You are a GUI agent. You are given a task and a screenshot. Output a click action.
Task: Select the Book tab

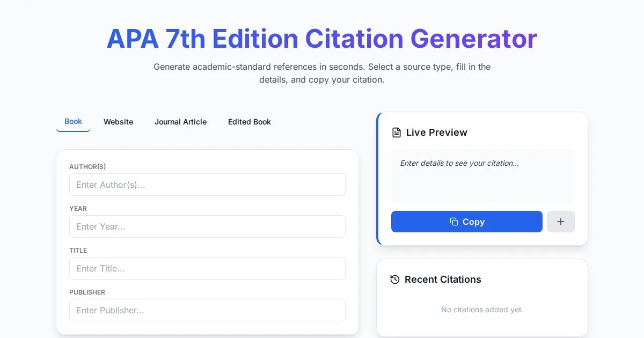(73, 122)
